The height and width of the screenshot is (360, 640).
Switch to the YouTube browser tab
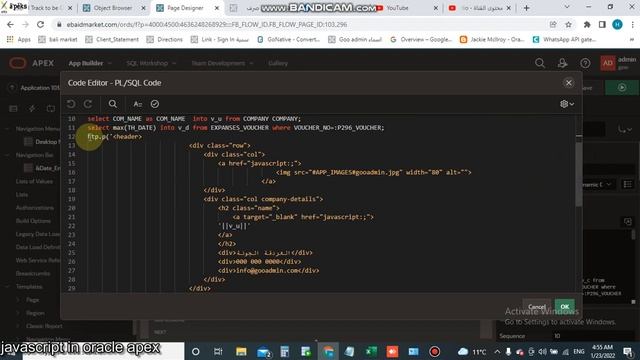397,8
